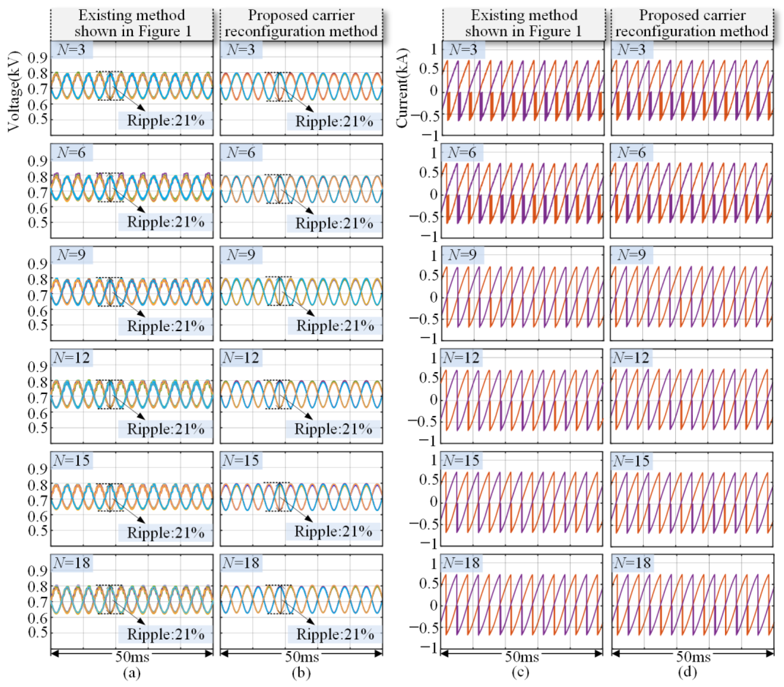Select the N=12 label in column (a)
Image resolution: width=784 pixels, height=687 pixels.
tap(72, 358)
